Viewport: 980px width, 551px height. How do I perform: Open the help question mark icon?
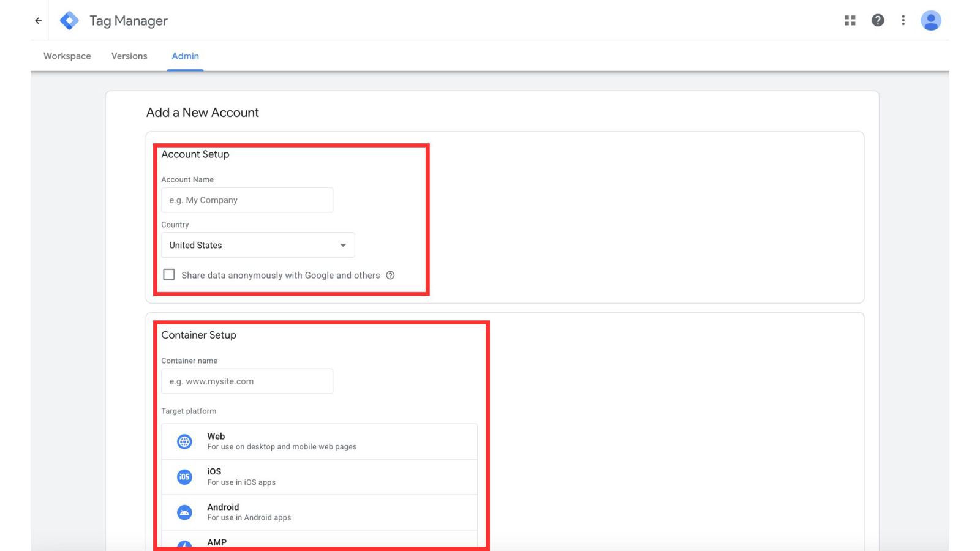(x=878, y=20)
